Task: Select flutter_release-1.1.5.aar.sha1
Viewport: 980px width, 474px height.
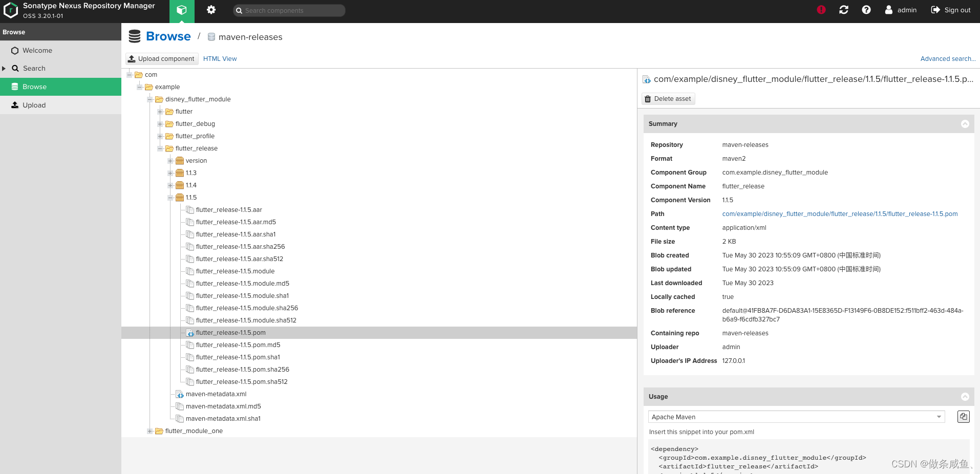Action: pos(236,234)
